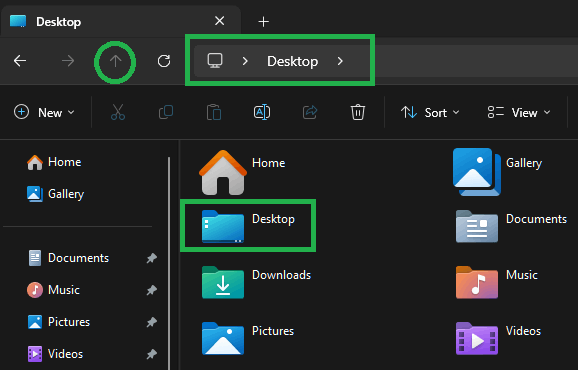Select Music in the navigation sidebar

tap(53, 290)
